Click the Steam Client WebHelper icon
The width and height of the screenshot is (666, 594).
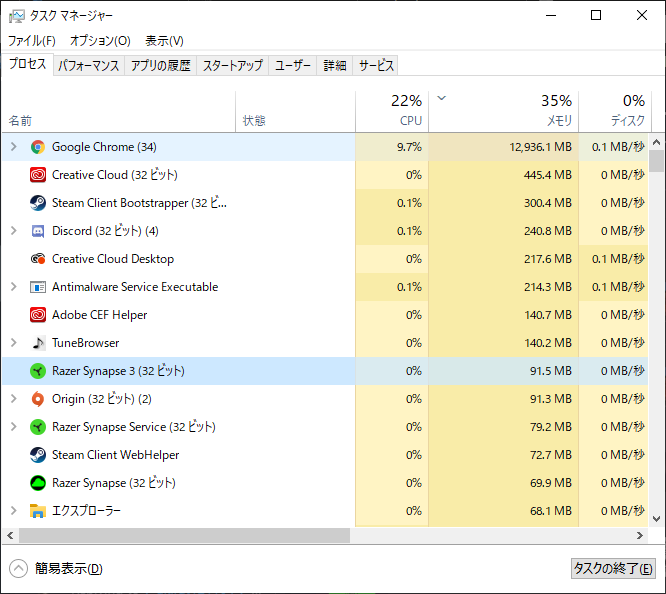coord(38,455)
